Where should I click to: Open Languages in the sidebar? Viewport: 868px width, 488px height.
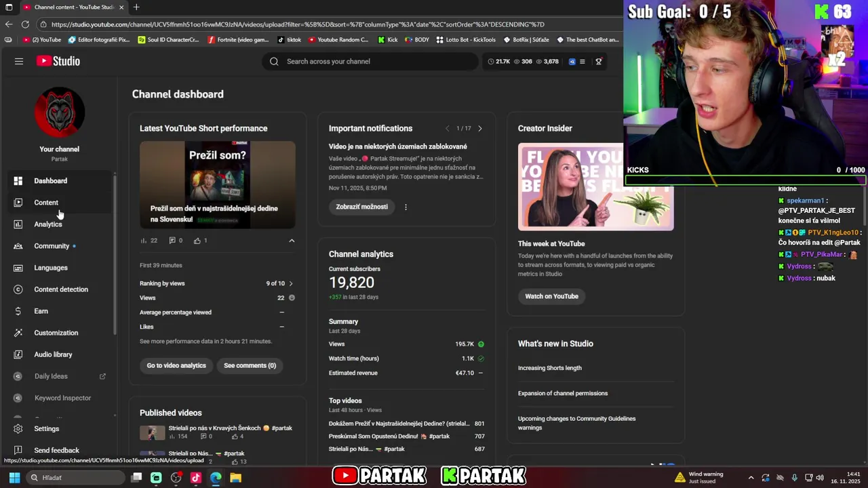[x=58, y=268]
